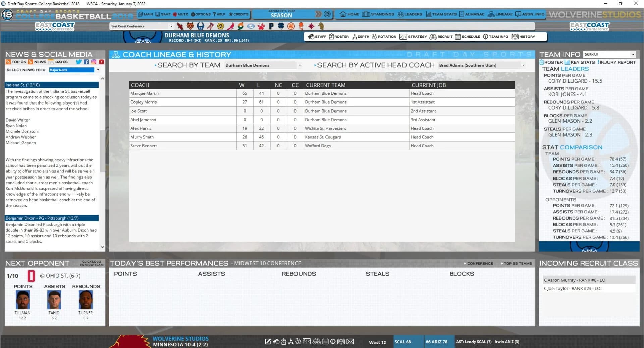Image resolution: width=644 pixels, height=348 pixels.
Task: Open the envelope mail icon in status bar
Action: (x=350, y=341)
